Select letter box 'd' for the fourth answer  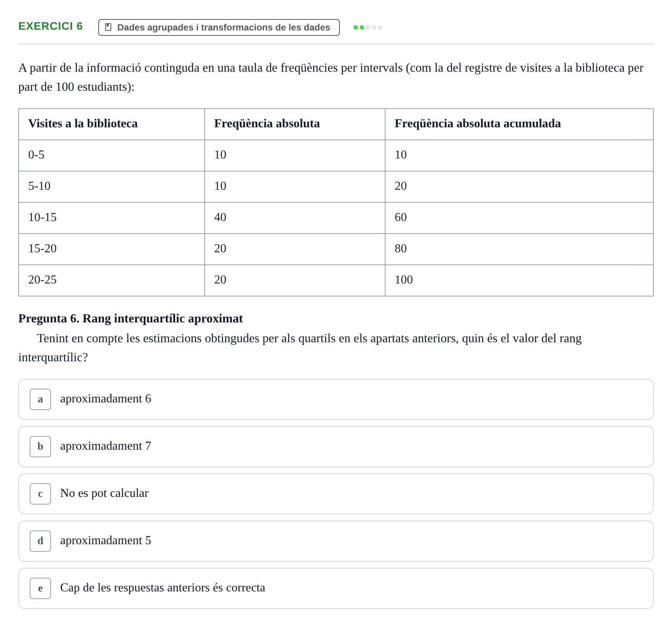click(40, 541)
